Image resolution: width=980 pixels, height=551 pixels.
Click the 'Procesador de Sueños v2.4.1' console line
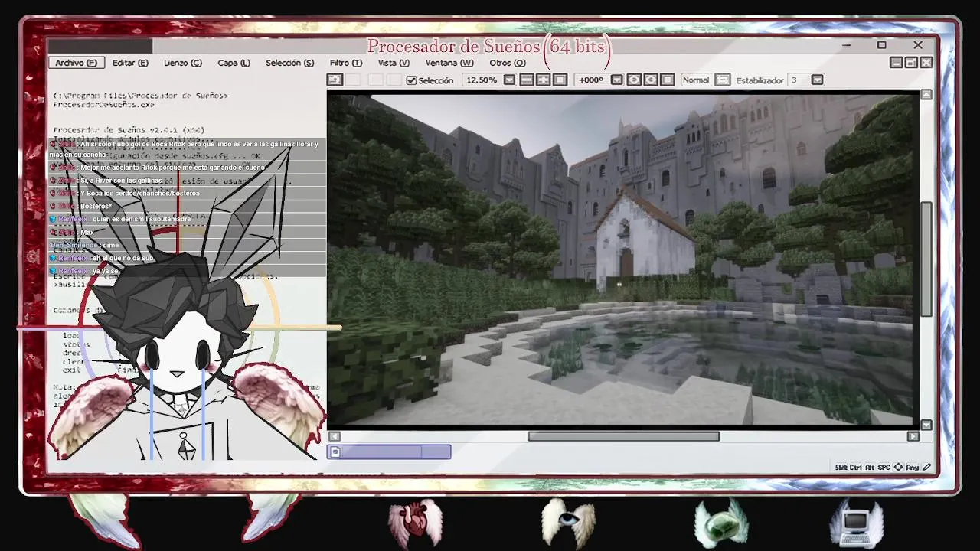click(x=129, y=130)
